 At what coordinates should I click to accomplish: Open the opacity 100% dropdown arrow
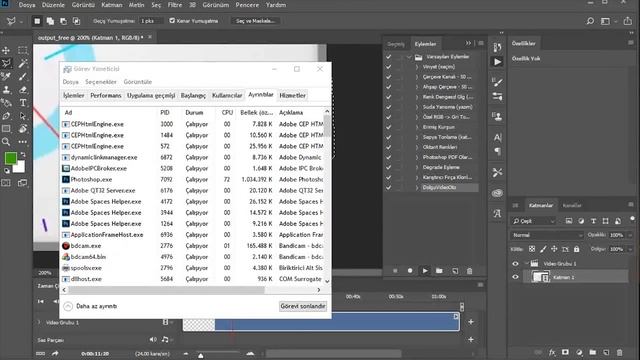630,235
